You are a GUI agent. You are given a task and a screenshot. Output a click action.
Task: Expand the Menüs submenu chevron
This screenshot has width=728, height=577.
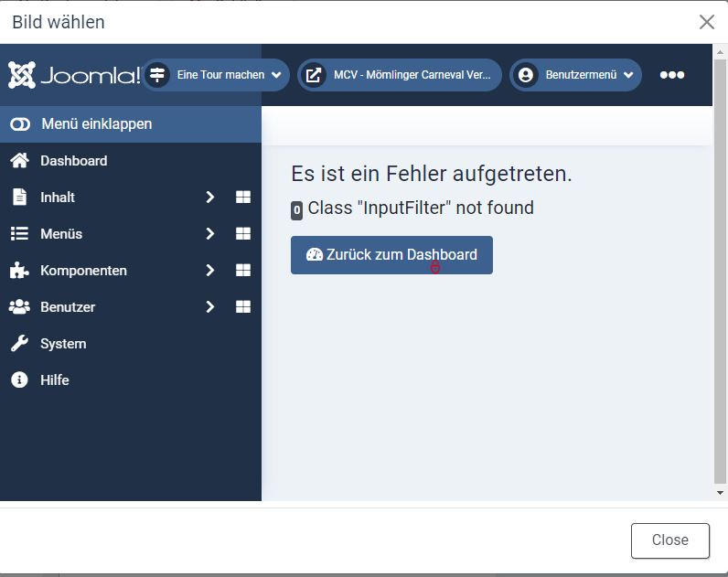click(x=209, y=234)
